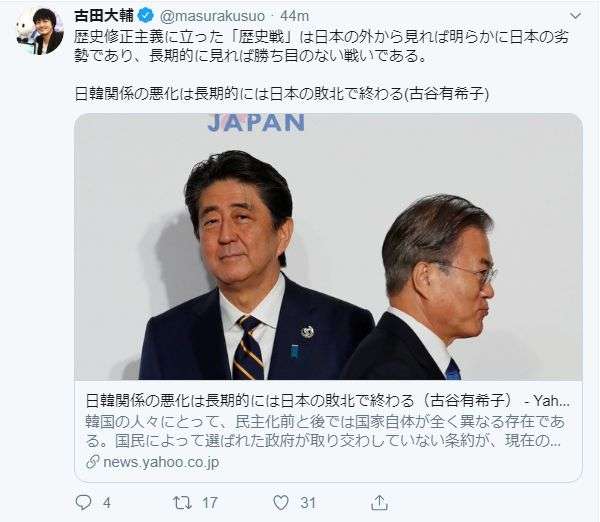Open the 古田大輔 display name link
Screen dimensions: 600x522
[104, 16]
